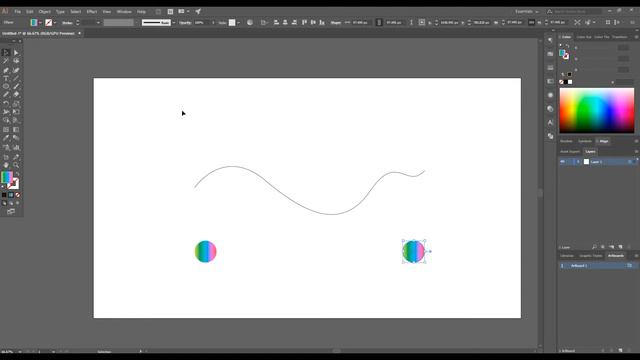Open the File menu
Screen dimensions: 640x360
click(18, 11)
